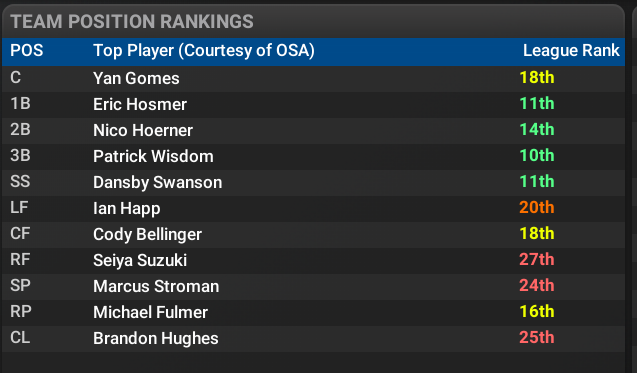Click the POS column header
This screenshot has width=637, height=373.
[x=26, y=51]
